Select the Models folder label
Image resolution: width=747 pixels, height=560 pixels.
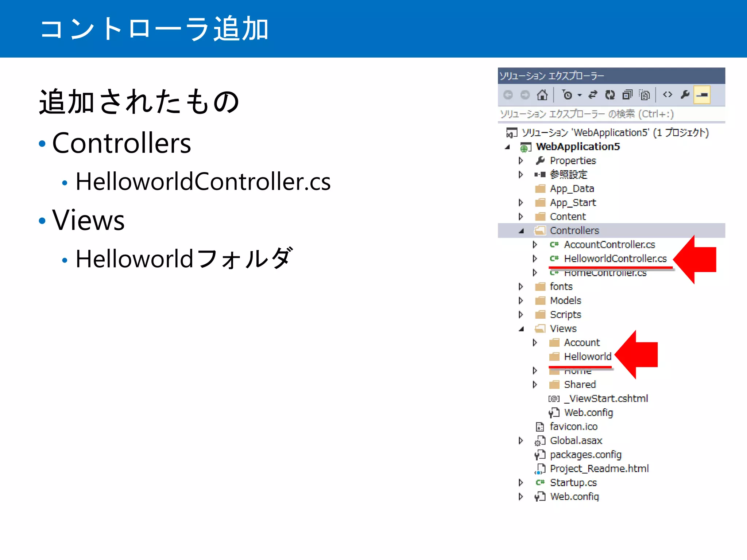(566, 300)
